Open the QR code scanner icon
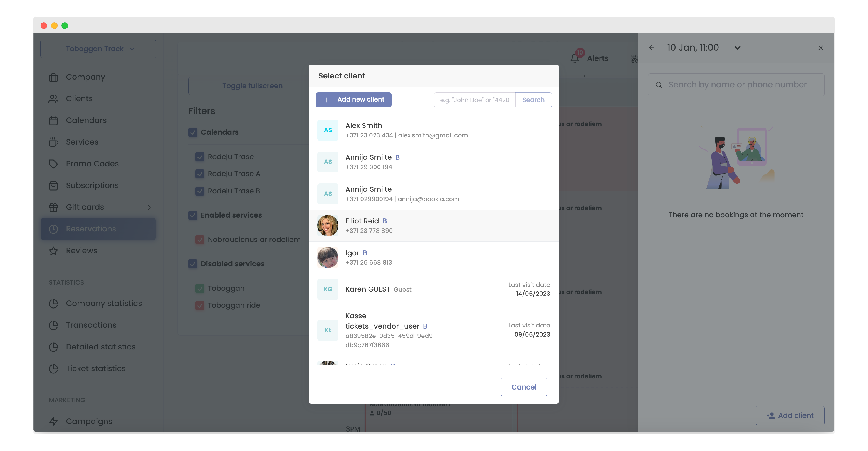868x451 pixels. click(x=634, y=59)
